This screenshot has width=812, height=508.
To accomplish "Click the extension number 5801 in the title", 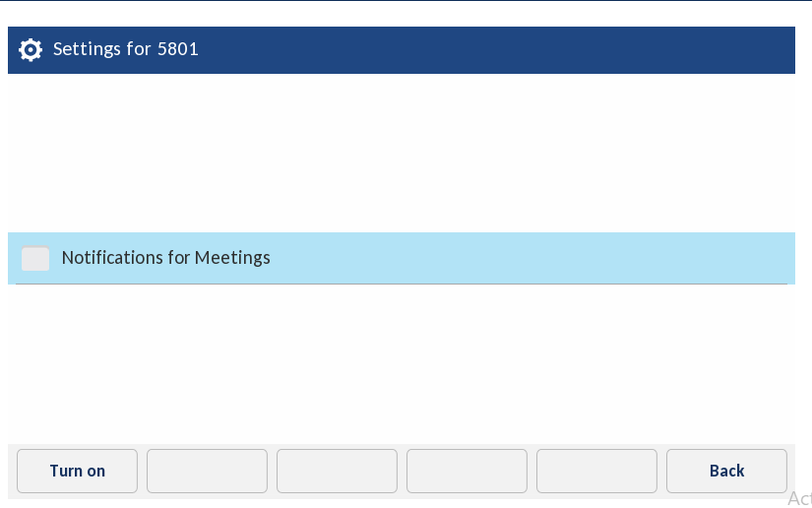I will (x=178, y=48).
